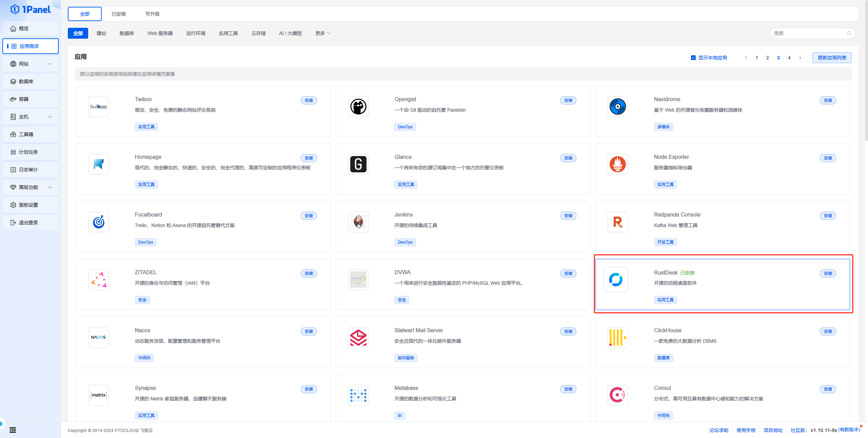The image size is (868, 438).
Task: Filter by 运行环境 category
Action: click(196, 33)
